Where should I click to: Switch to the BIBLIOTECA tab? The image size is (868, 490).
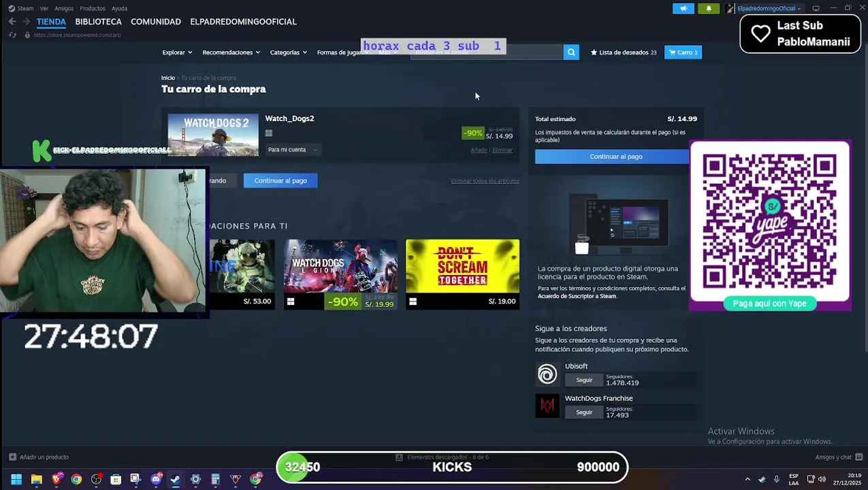98,22
